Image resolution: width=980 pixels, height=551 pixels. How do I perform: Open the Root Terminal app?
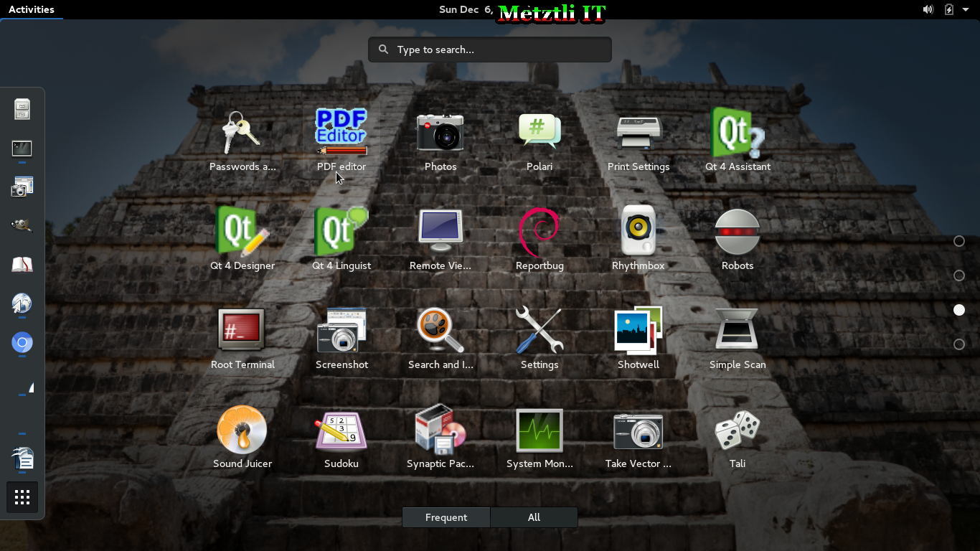(242, 331)
